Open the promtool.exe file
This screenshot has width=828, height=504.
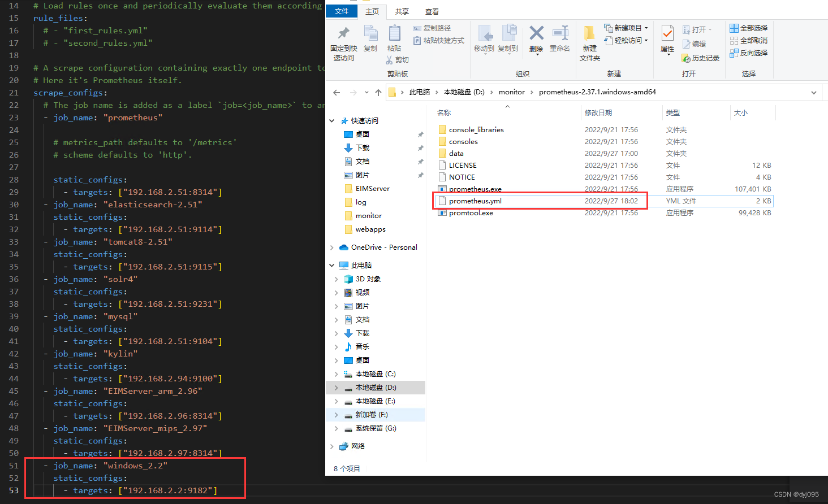click(471, 213)
